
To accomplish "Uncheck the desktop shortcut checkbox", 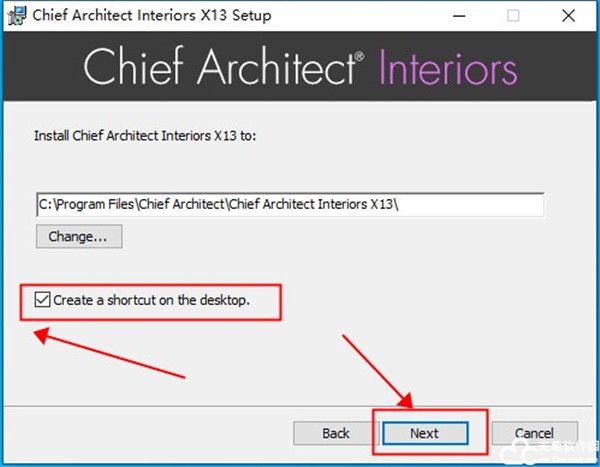I will 42,300.
